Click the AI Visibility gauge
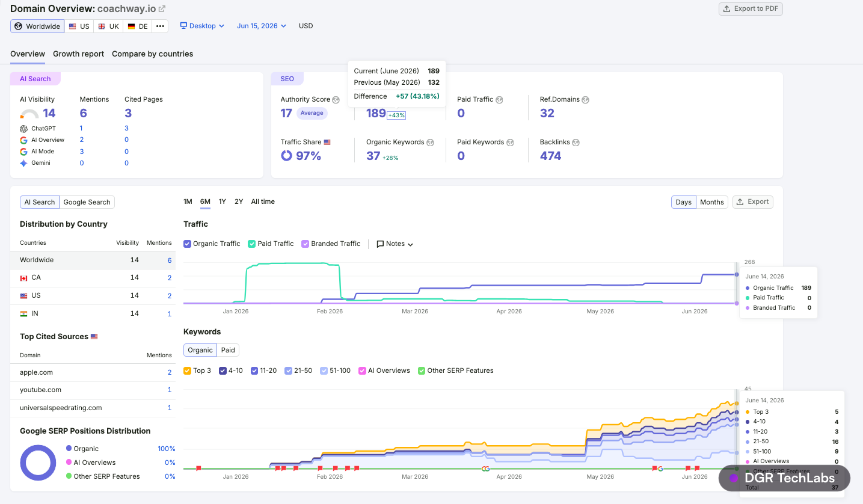Screen dimensions: 863x504 [x=29, y=113]
